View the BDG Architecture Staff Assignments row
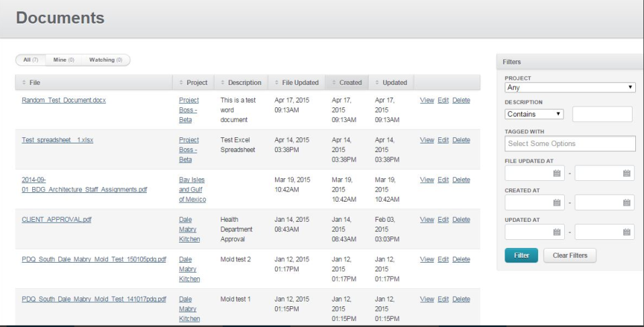 pos(427,180)
